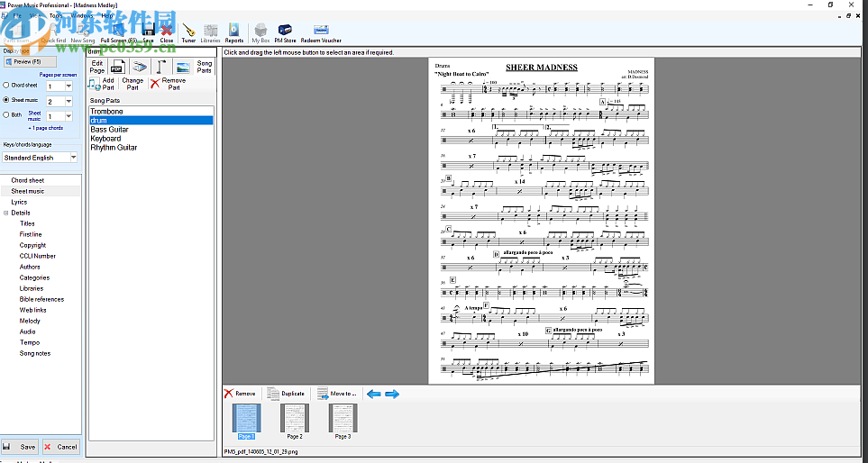Select Sheet music in the tree
The image size is (868, 463).
tap(28, 191)
